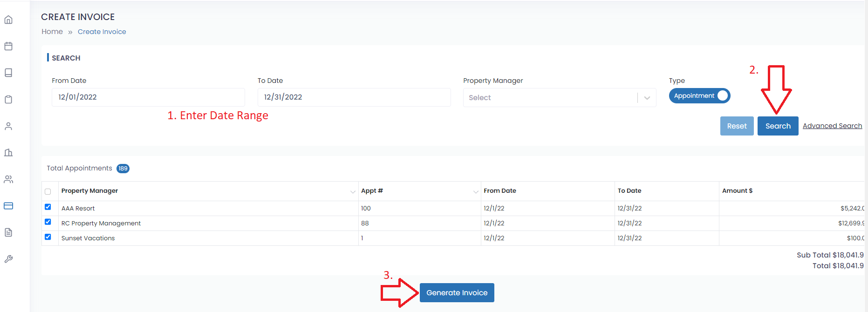Uncheck the Sunset Vacations row checkbox
868x312 pixels.
tap(48, 237)
